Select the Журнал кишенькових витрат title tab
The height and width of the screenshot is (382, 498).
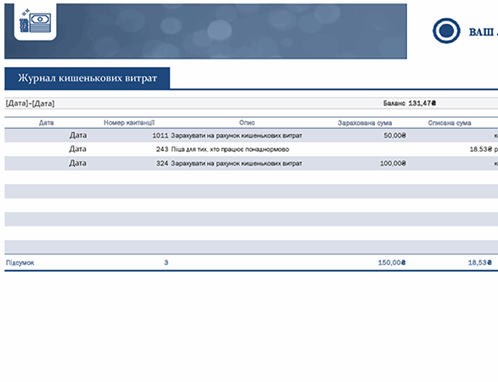tap(87, 78)
